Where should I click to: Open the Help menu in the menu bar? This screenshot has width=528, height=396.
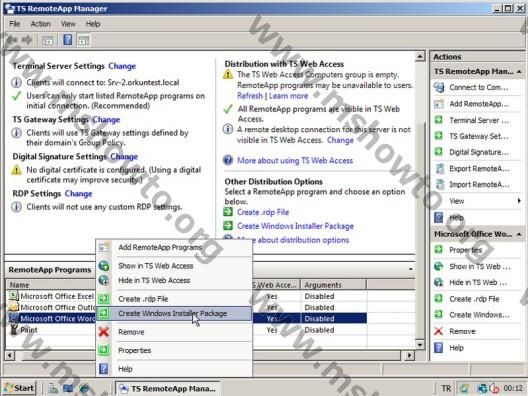(x=93, y=24)
